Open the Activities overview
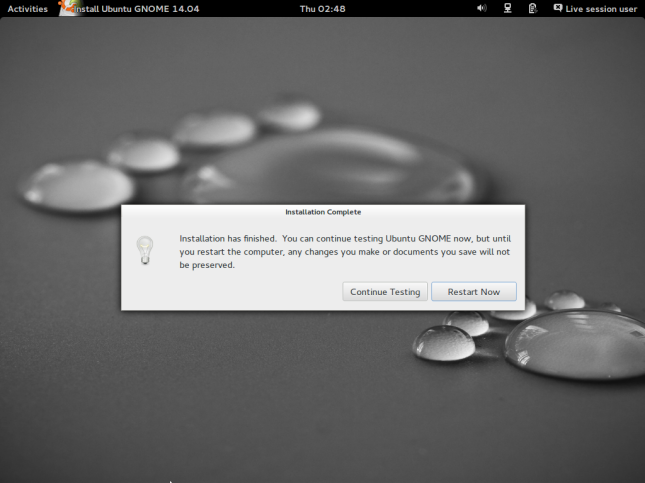This screenshot has height=483, width=645. [28, 9]
